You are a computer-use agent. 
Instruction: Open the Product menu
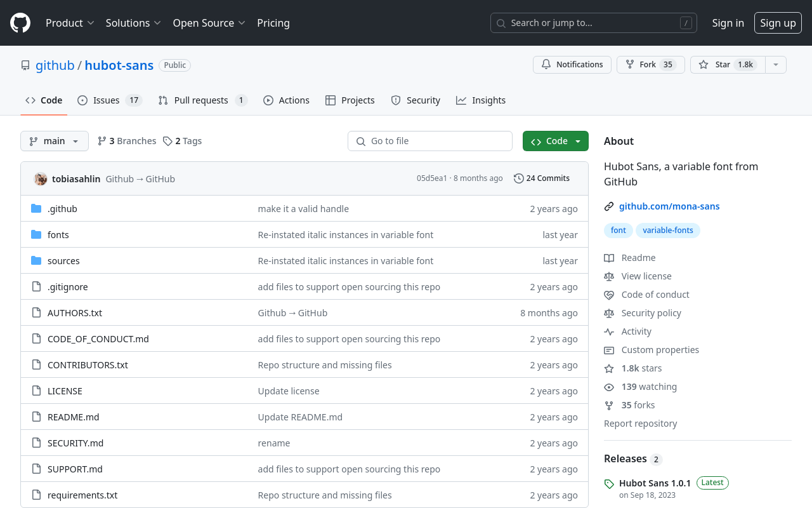coord(70,23)
